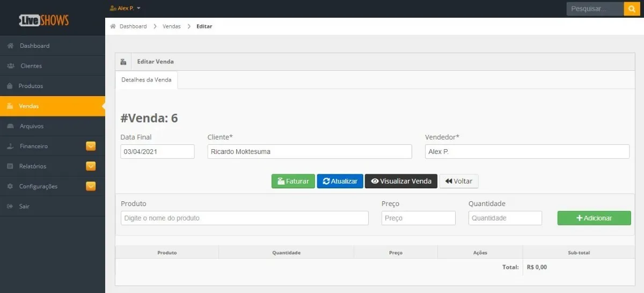Click the Data Final date field

click(157, 152)
